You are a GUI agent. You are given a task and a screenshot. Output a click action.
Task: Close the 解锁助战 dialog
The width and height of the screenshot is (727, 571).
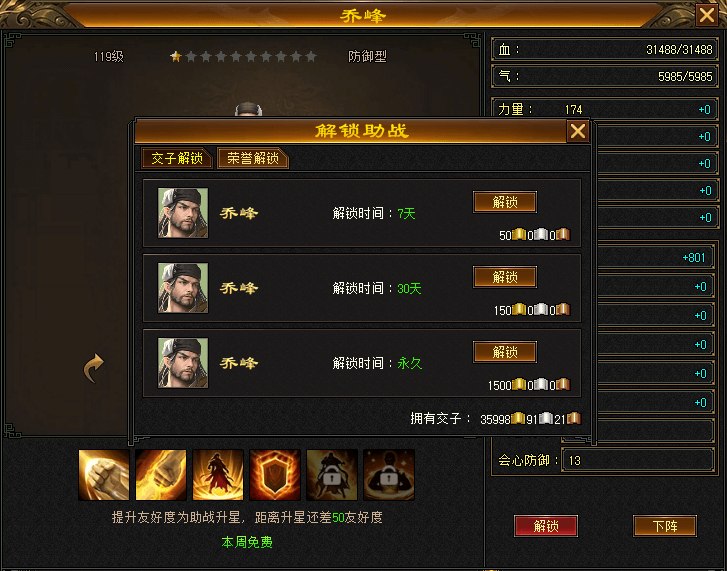(578, 131)
